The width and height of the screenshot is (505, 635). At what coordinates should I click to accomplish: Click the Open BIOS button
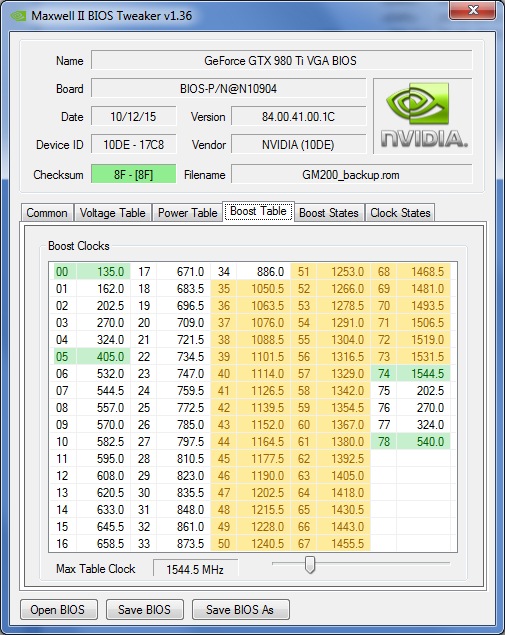coord(59,609)
